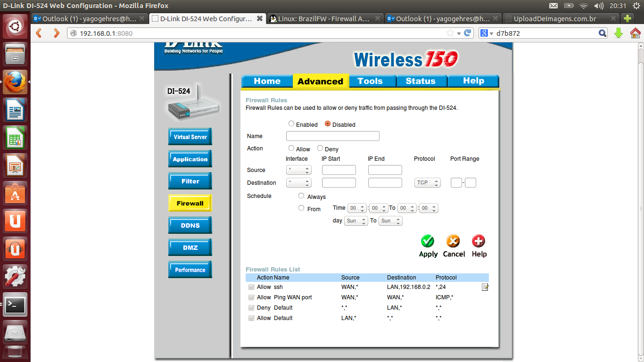
Task: Open Terminal from launcher
Action: [x=15, y=304]
